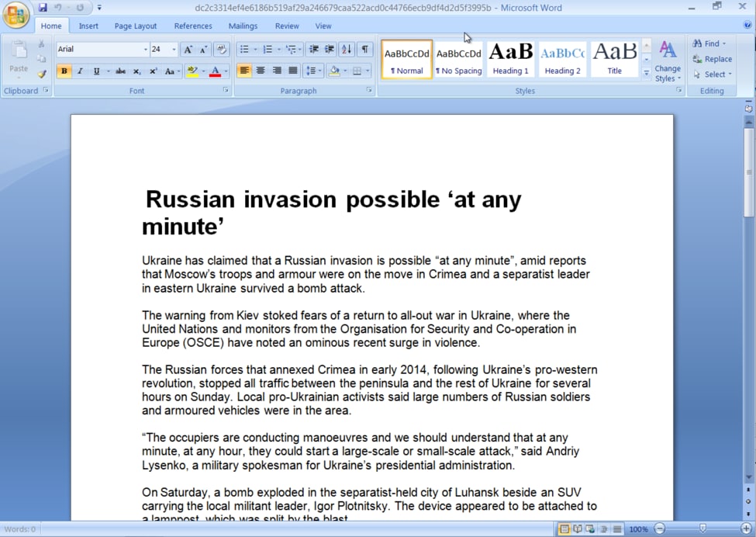Image resolution: width=756 pixels, height=537 pixels.
Task: Open the Office Button menu
Action: [x=16, y=15]
